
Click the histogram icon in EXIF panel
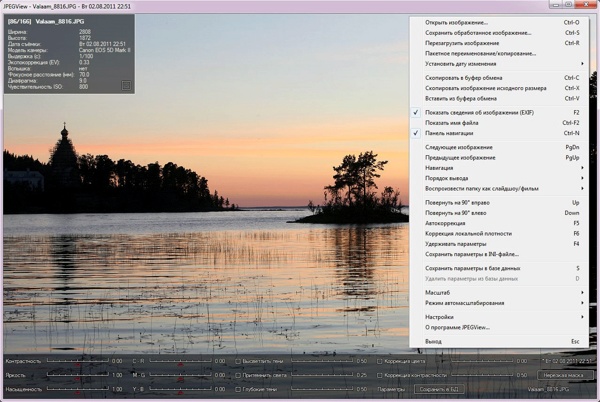coord(126,86)
